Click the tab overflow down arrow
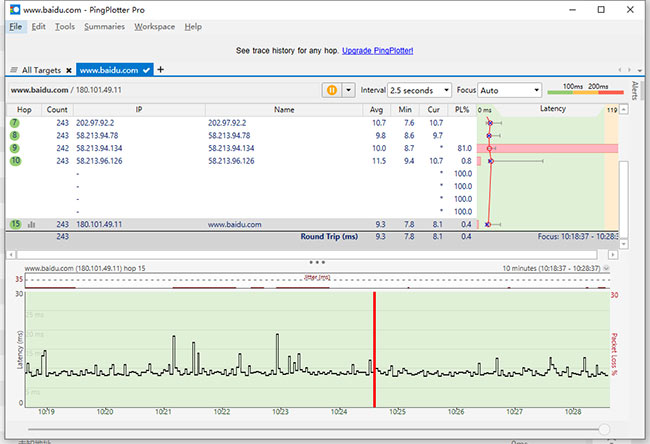The width and height of the screenshot is (650, 444). [640, 70]
